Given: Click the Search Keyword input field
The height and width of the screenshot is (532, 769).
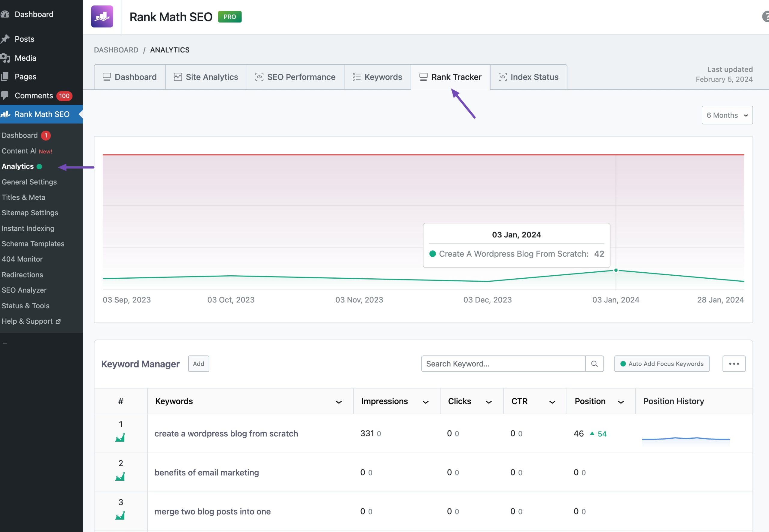Looking at the screenshot, I should pyautogui.click(x=503, y=363).
